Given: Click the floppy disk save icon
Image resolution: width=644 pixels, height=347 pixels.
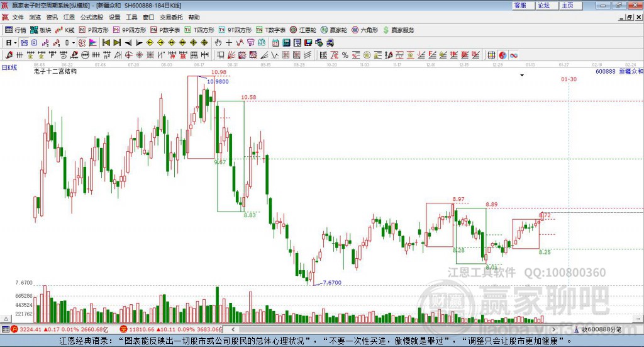Looking at the screenshot, I should pos(308,43).
